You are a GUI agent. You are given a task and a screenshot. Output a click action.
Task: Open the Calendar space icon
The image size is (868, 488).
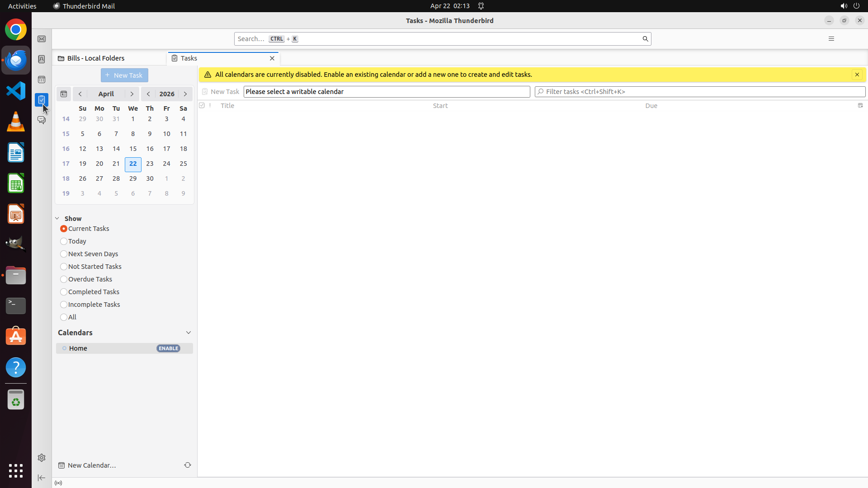tap(42, 80)
